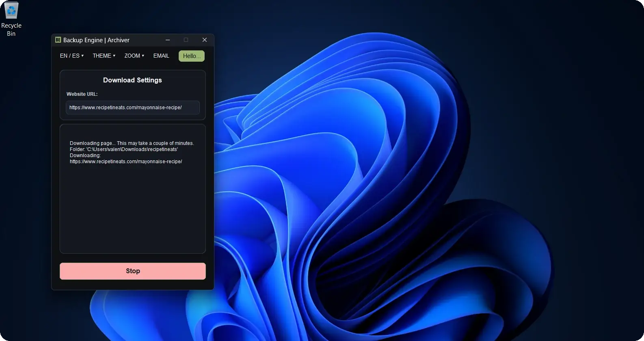Click the Folder path line in log
This screenshot has width=644, height=341.
tap(124, 149)
